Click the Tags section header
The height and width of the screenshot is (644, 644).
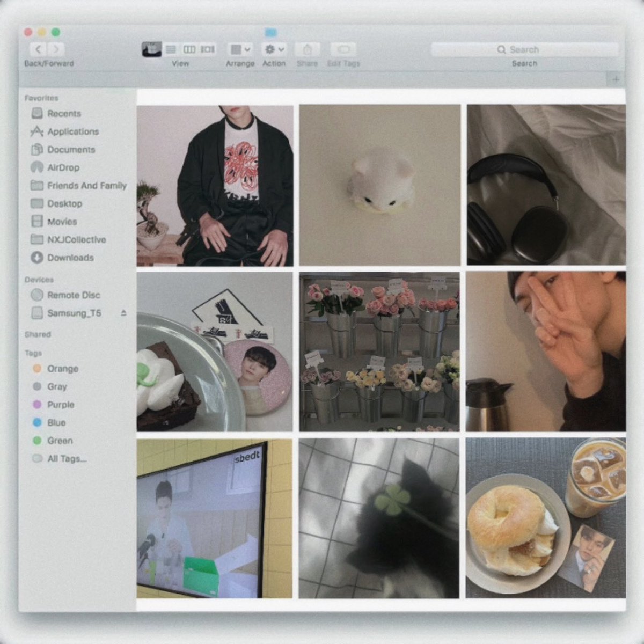click(33, 353)
